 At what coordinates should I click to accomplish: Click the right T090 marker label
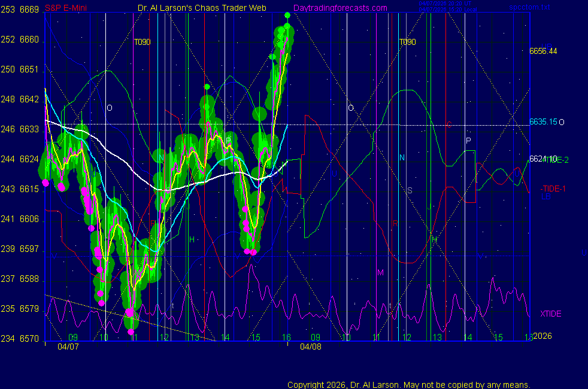coord(407,42)
